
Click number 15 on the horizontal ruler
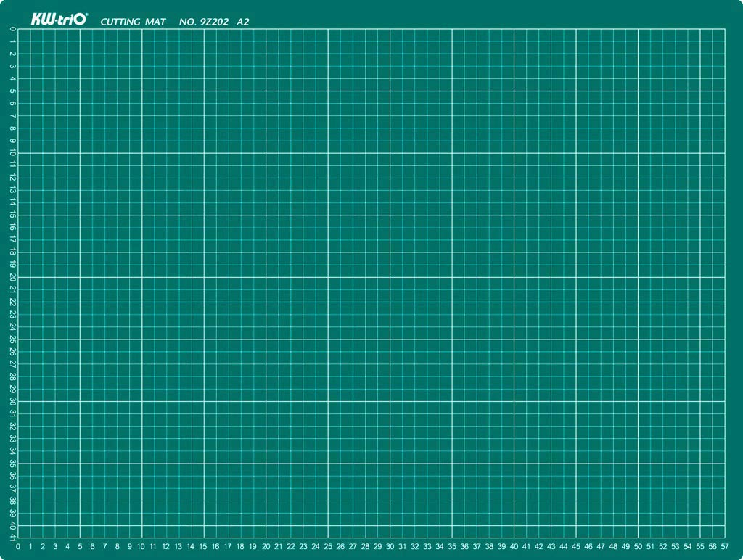coord(203,546)
